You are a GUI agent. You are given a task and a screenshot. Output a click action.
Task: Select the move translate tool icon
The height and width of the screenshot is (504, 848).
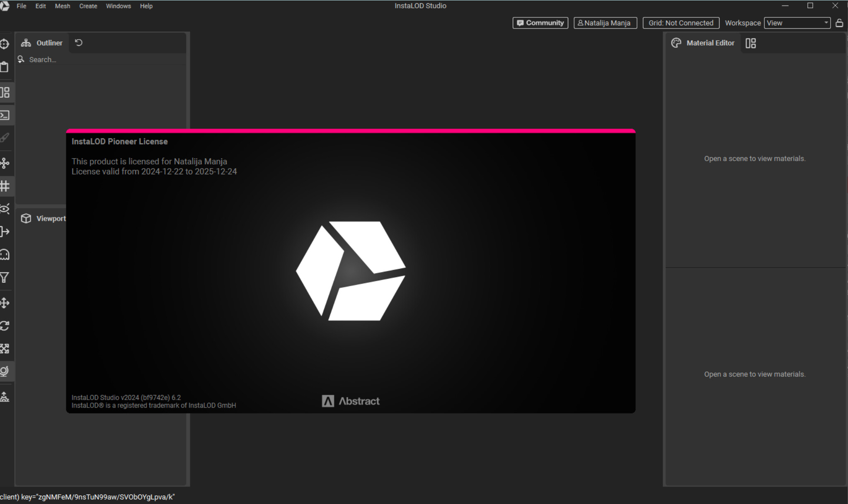tap(5, 303)
